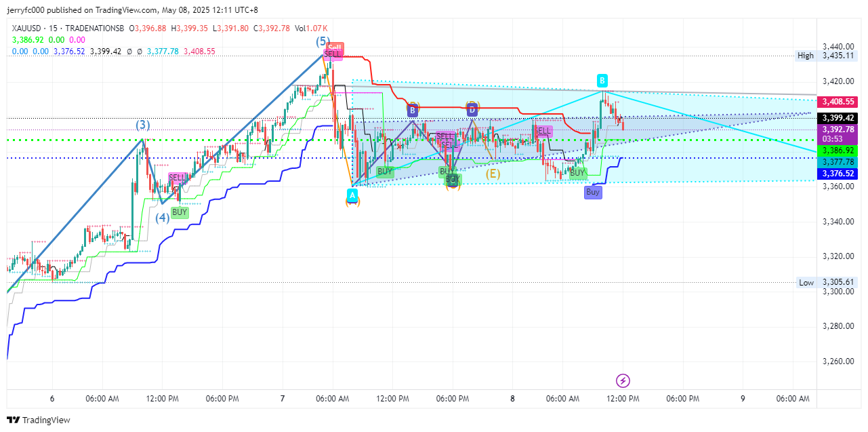
Task: Click the close value C3,392.78
Action: [272, 28]
